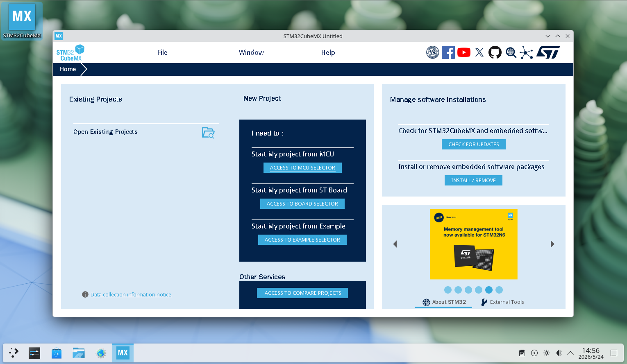Click the CHECK FOR UPDATES button
This screenshot has height=364, width=627.
coord(474,145)
